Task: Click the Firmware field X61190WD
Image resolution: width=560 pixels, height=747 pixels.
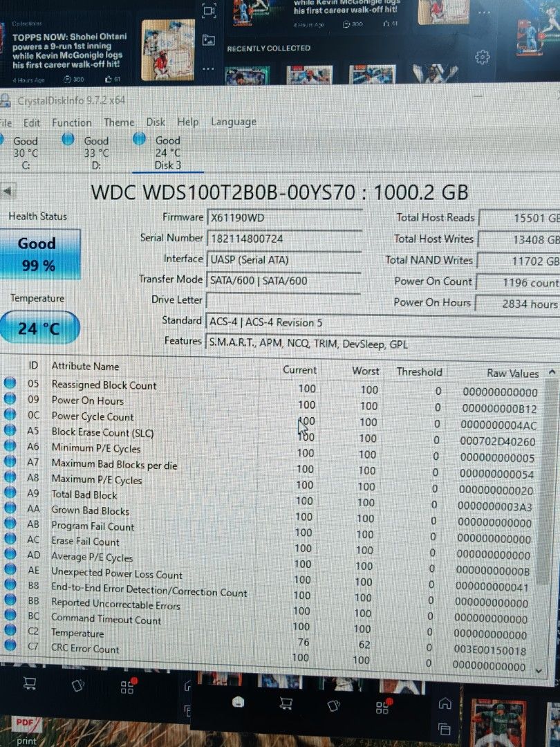Action: point(284,218)
